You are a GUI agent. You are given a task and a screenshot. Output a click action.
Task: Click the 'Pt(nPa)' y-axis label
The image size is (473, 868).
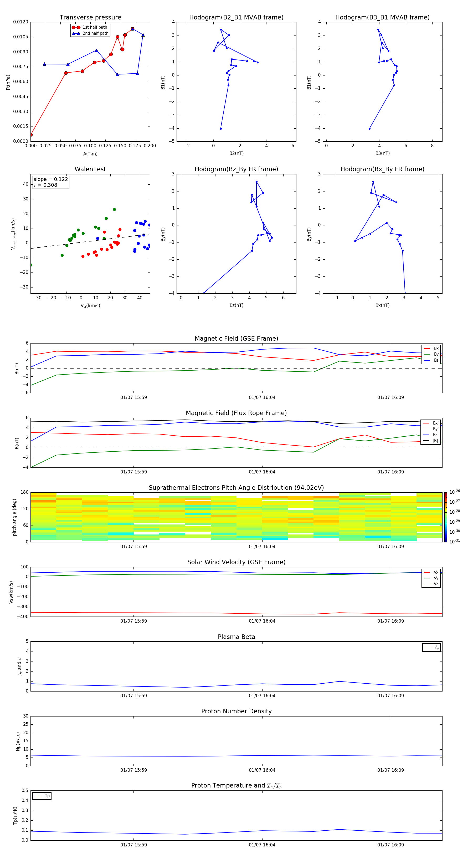[8, 82]
